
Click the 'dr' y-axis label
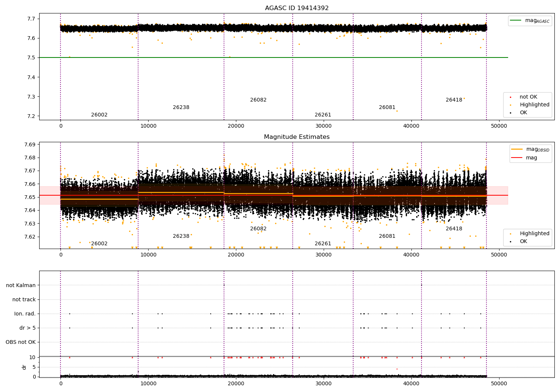(x=24, y=367)
